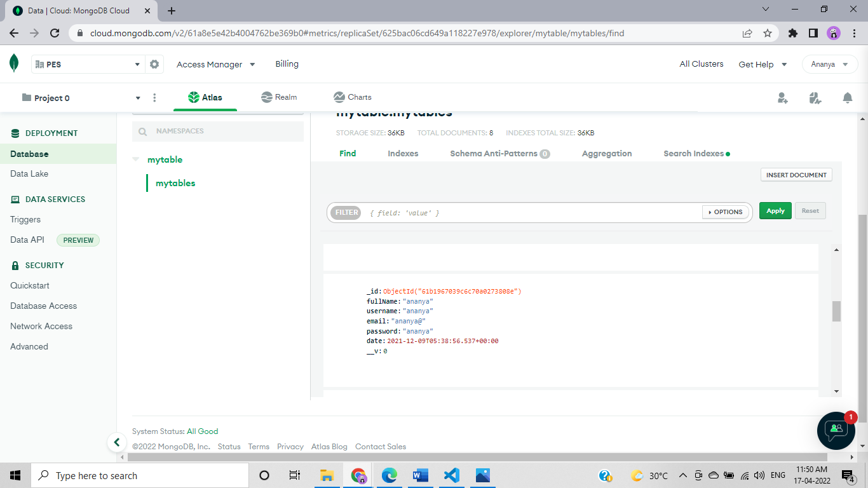Open Triggers in sidebar
Image resolution: width=868 pixels, height=488 pixels.
coord(25,219)
